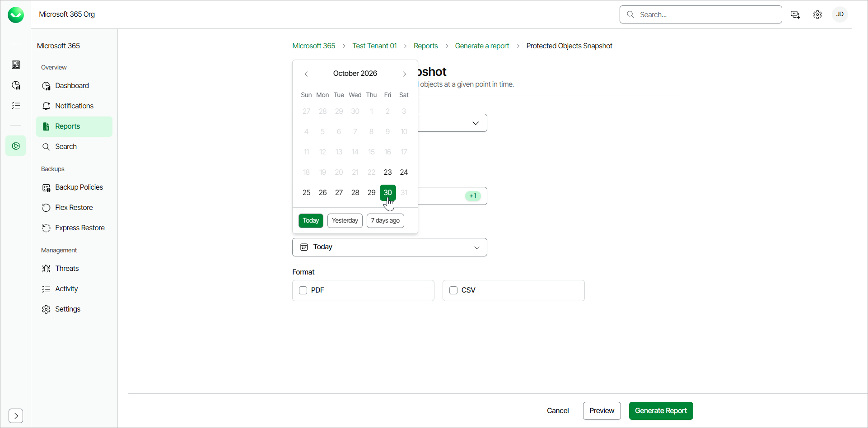Go to next month in calendar
Screen dimensions: 868x428
click(x=404, y=74)
